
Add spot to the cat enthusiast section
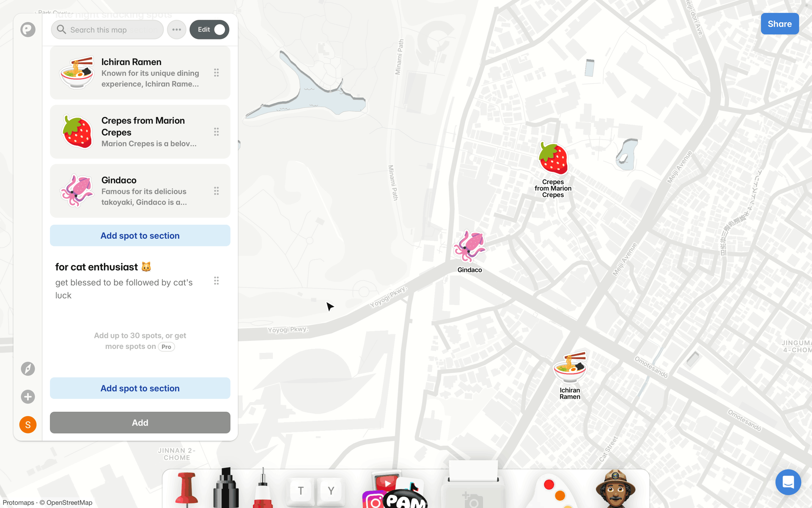coord(140,388)
